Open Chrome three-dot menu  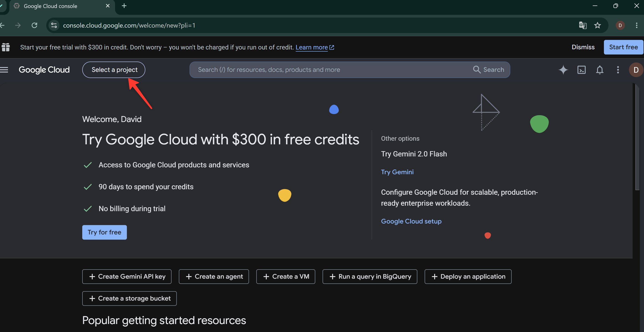[x=636, y=25]
